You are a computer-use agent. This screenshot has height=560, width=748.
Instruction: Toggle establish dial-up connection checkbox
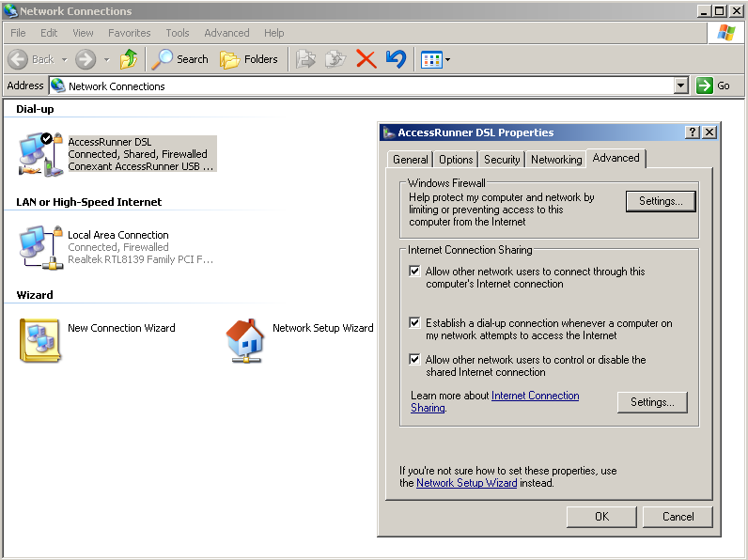tap(414, 323)
